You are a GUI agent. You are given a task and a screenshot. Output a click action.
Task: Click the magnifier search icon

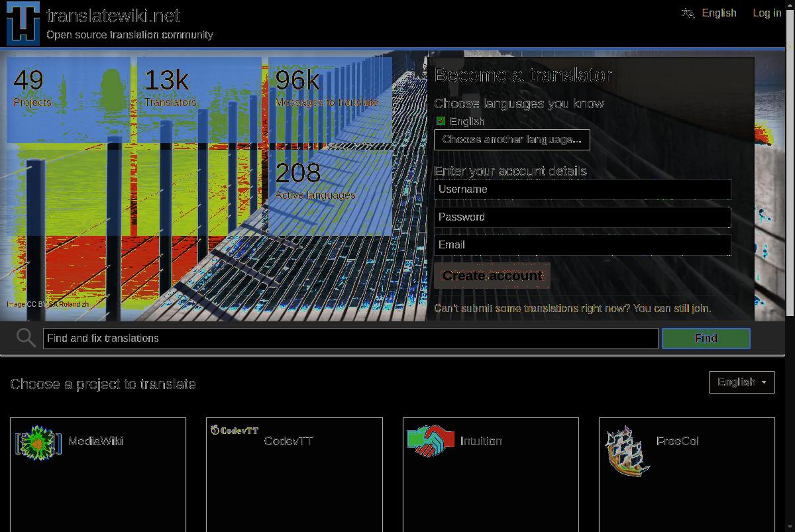[26, 338]
